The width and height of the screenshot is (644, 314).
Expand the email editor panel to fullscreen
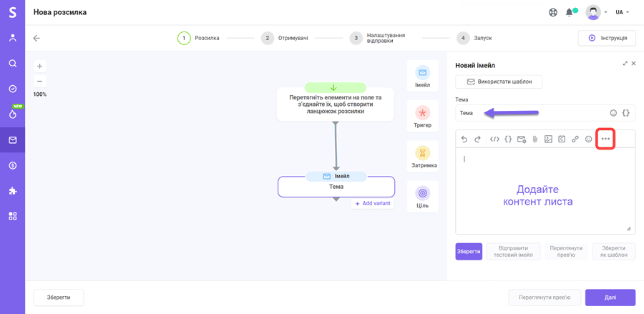625,64
